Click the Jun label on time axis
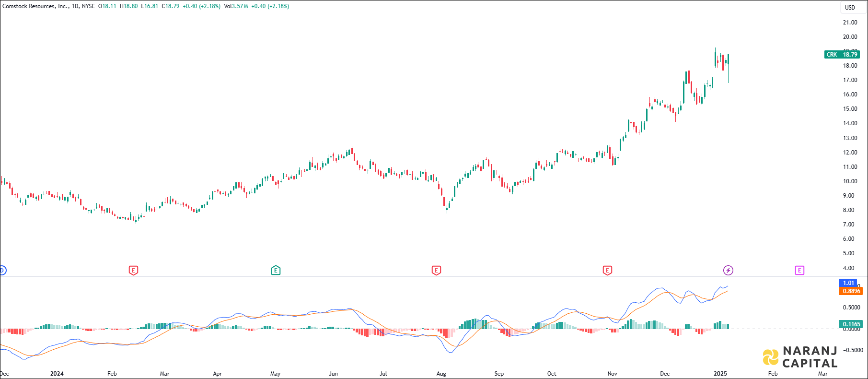This screenshot has height=379, width=868. click(333, 374)
